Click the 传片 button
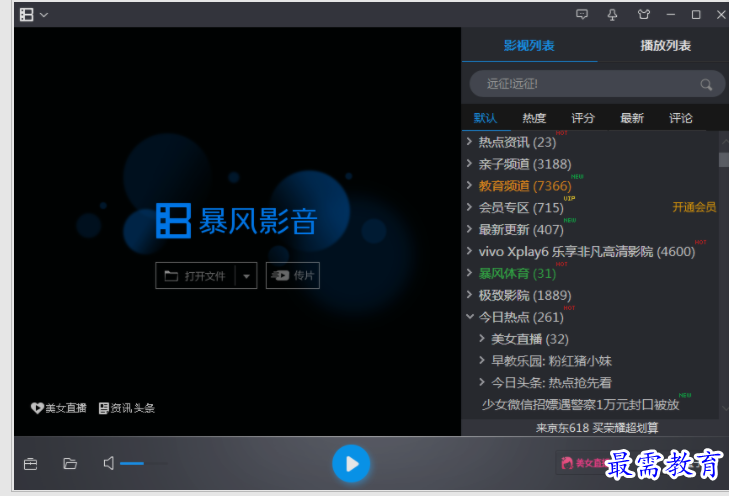Viewport: 729px width, 496px height. (292, 276)
